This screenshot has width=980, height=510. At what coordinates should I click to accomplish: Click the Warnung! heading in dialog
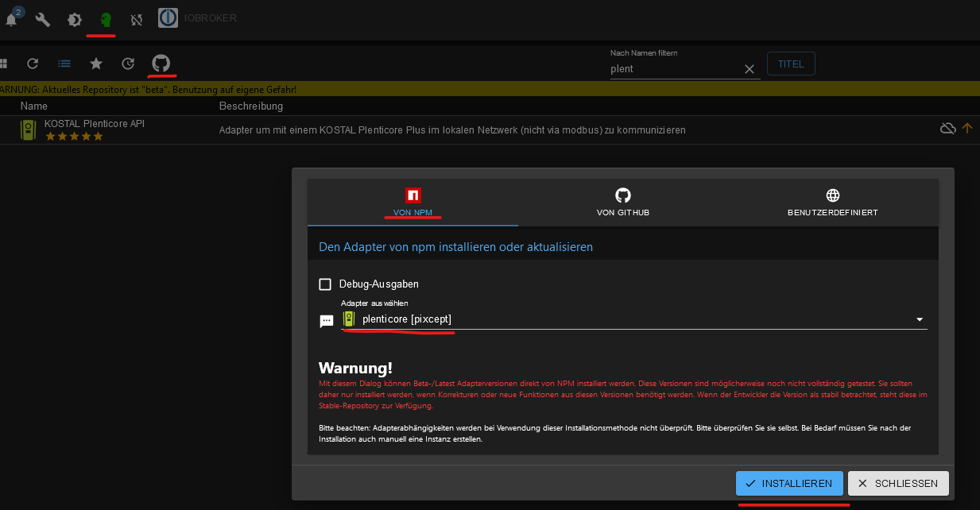[x=355, y=369]
